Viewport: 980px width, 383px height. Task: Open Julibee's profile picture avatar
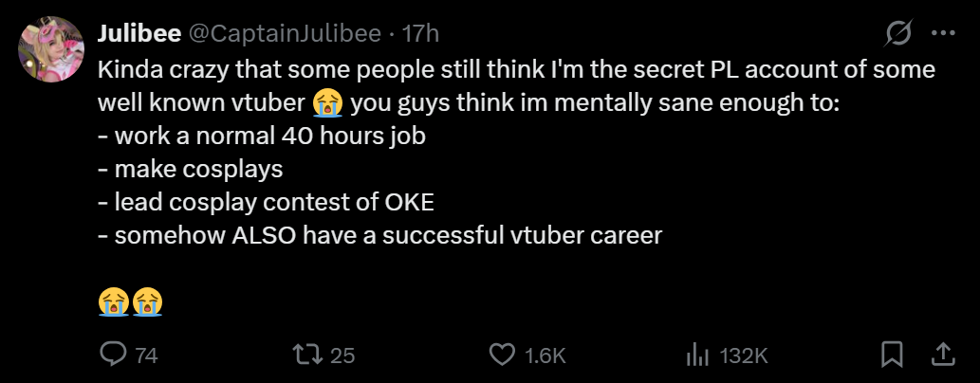click(51, 49)
